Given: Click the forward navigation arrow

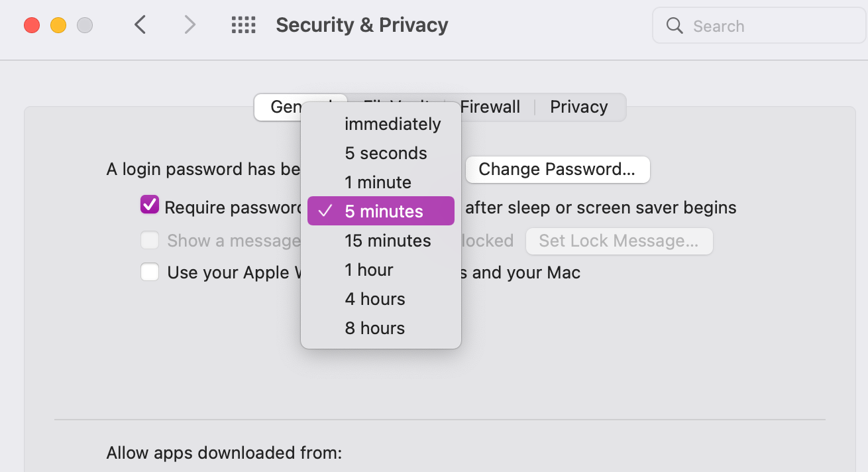Looking at the screenshot, I should (x=190, y=25).
